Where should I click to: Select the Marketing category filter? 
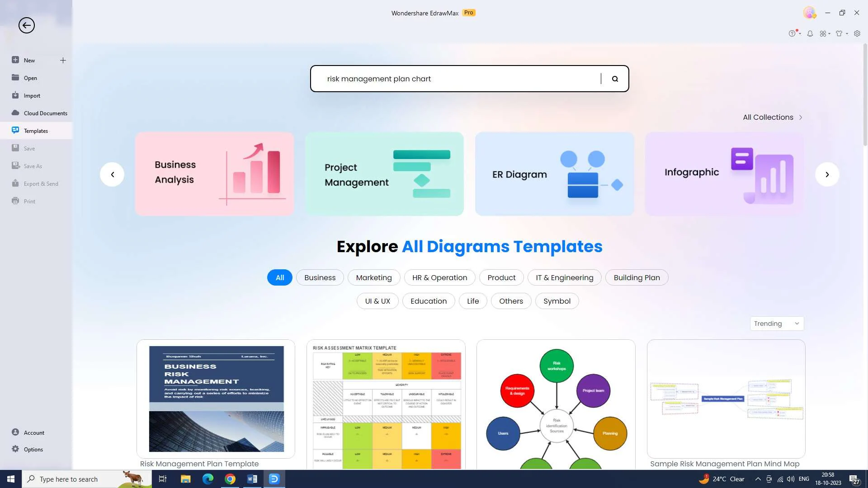pyautogui.click(x=374, y=278)
